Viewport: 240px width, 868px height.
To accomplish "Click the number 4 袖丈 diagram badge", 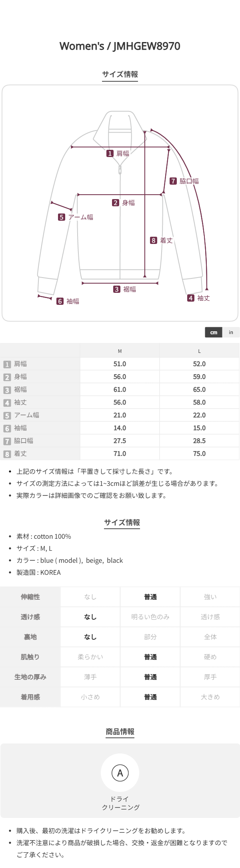I will [191, 298].
